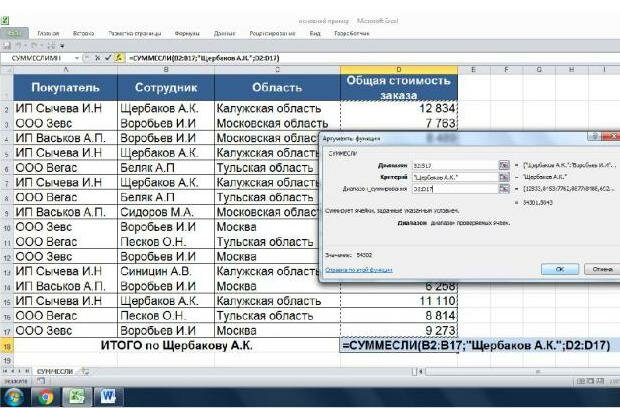Collapse dialog via Диапазон range selector icon
The image size is (620, 408).
[x=504, y=165]
